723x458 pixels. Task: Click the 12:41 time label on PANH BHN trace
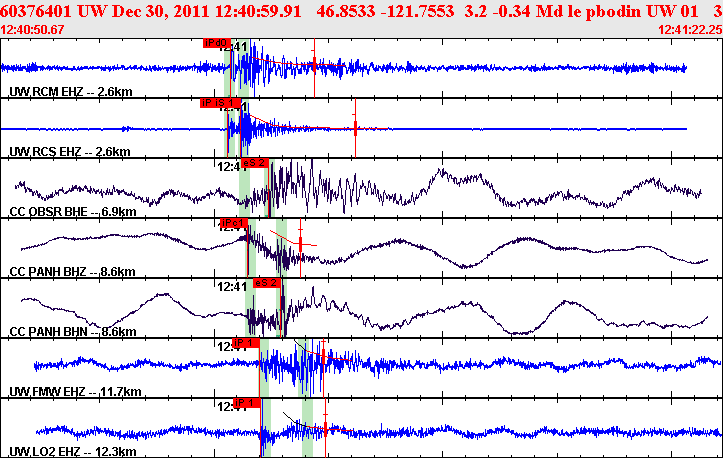(x=232, y=287)
